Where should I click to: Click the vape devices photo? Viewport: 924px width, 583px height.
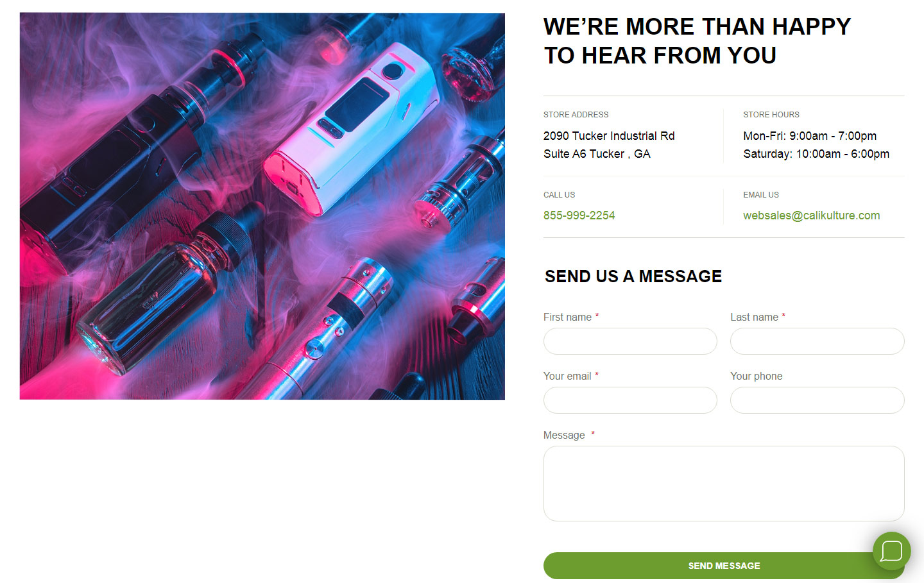coord(262,207)
